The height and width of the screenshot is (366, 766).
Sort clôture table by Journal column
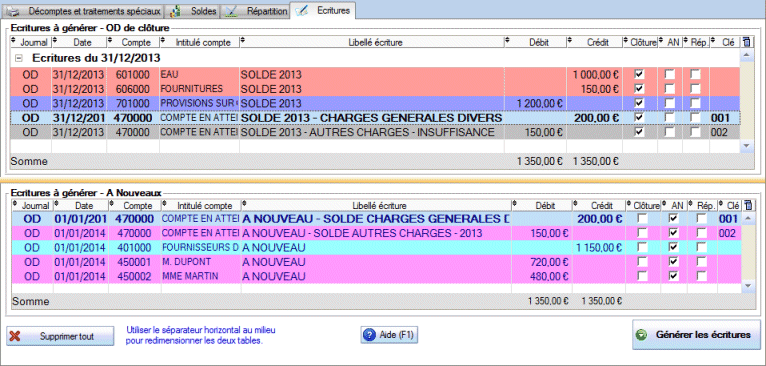(x=30, y=43)
